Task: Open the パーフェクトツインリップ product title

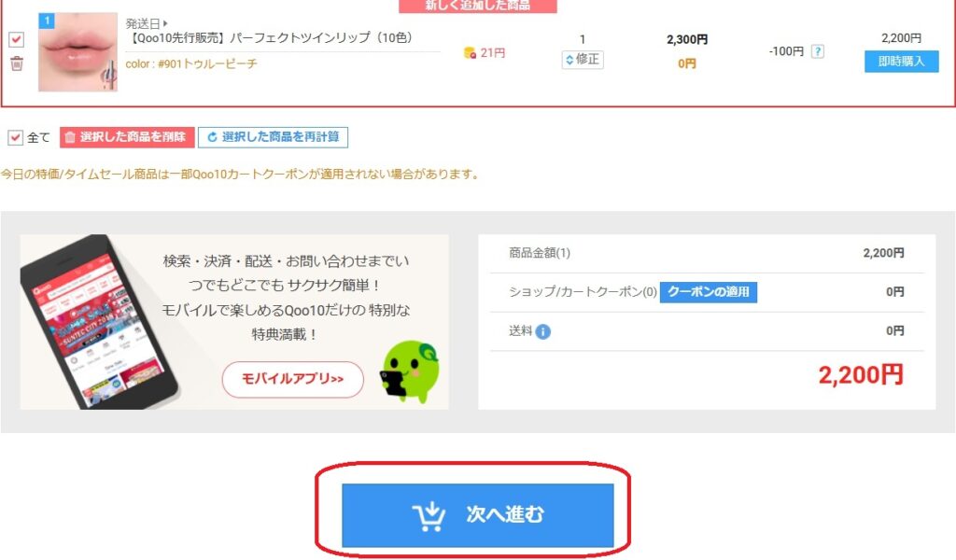Action: [x=272, y=37]
